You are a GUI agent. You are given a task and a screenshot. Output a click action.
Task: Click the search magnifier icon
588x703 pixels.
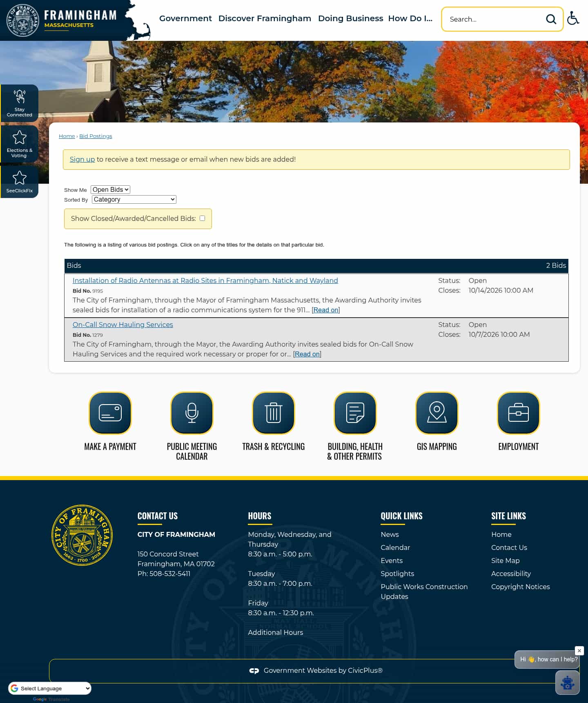pyautogui.click(x=551, y=19)
